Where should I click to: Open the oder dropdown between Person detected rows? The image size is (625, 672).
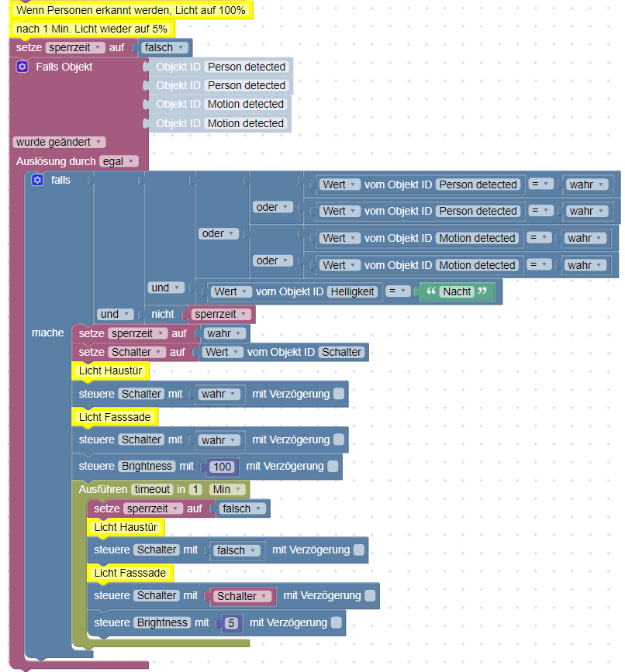click(273, 208)
